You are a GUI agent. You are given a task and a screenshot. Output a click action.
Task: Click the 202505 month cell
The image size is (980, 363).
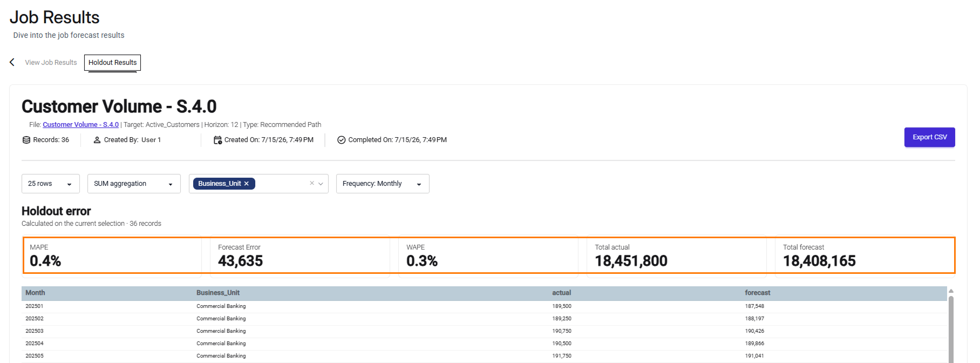[35, 356]
